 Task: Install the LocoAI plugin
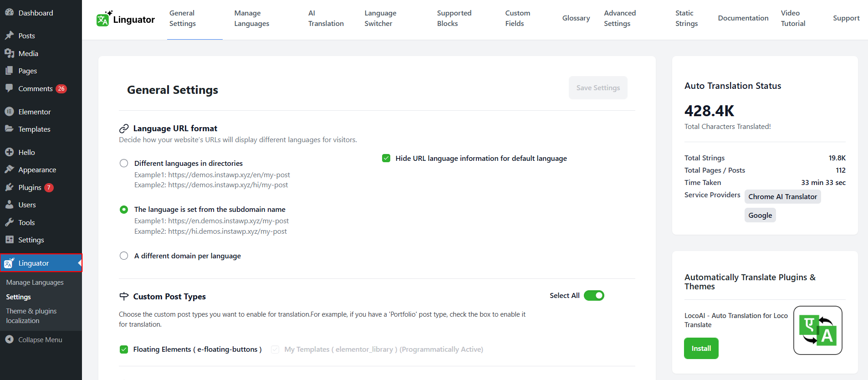(701, 349)
